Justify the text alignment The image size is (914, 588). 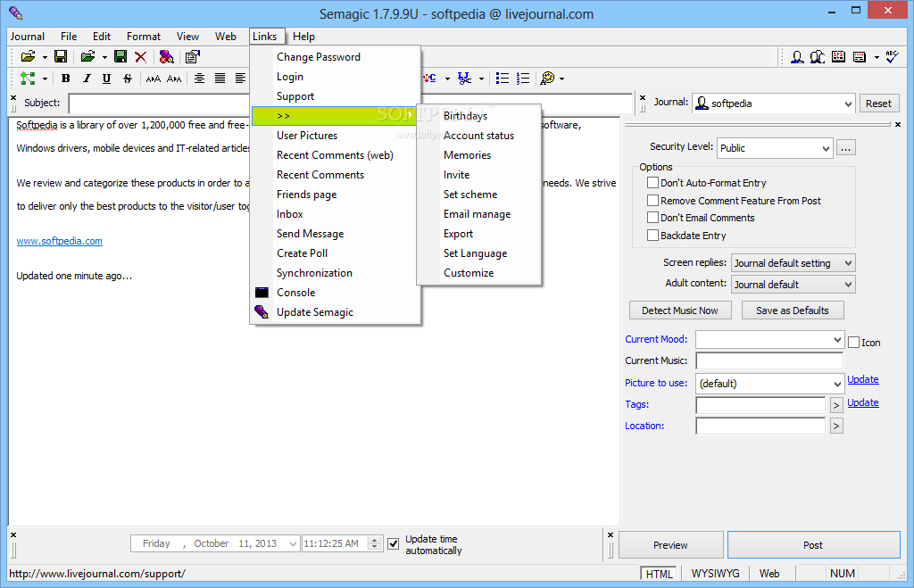pyautogui.click(x=220, y=79)
